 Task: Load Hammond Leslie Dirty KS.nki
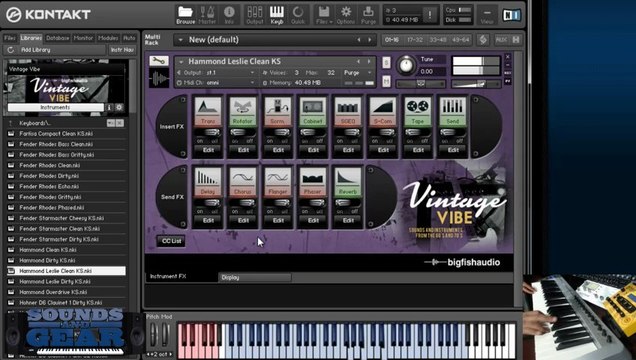coord(66,281)
